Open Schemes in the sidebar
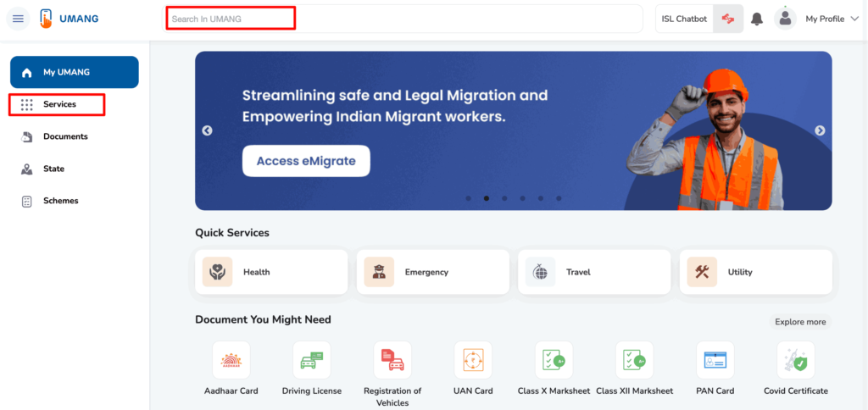 [60, 201]
